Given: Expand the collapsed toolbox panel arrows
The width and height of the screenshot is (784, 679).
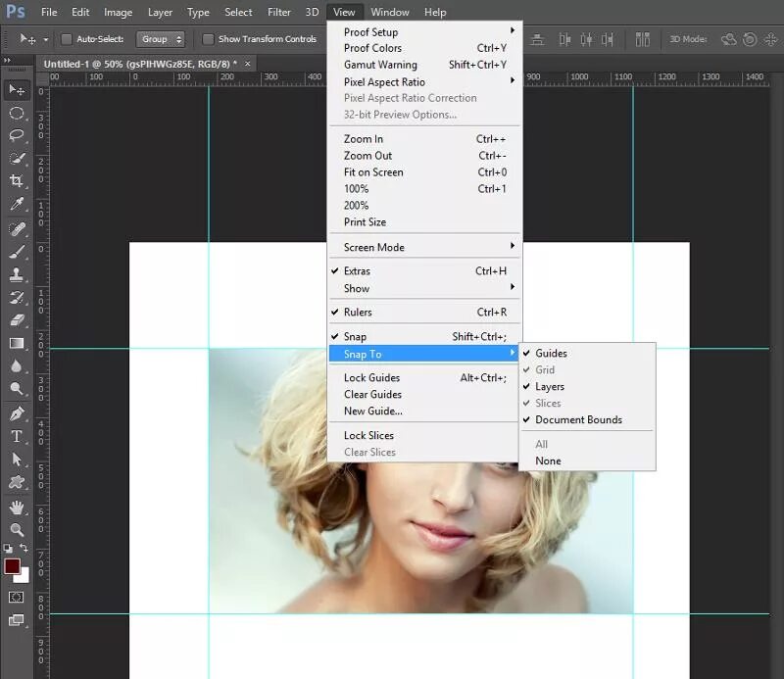Looking at the screenshot, I should [7, 61].
